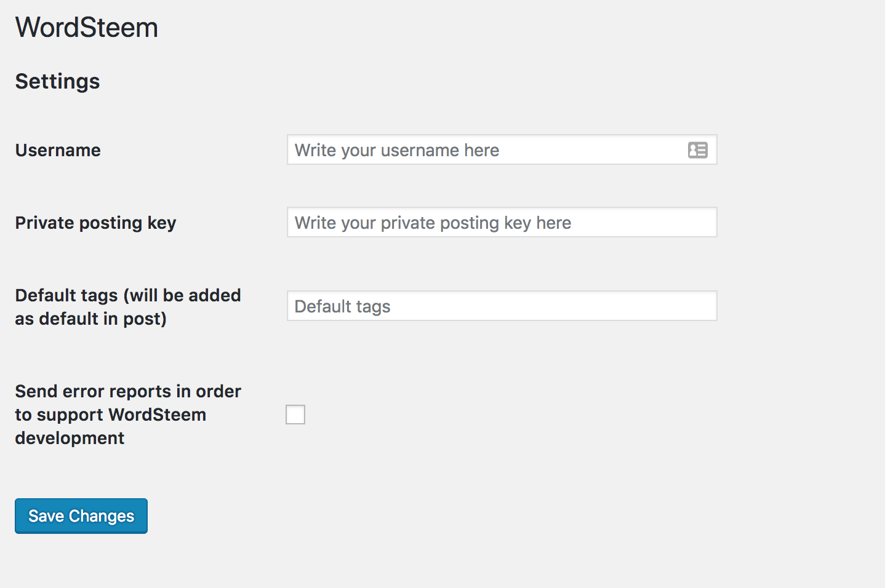Click 'as default in post)' label line

[x=90, y=319]
